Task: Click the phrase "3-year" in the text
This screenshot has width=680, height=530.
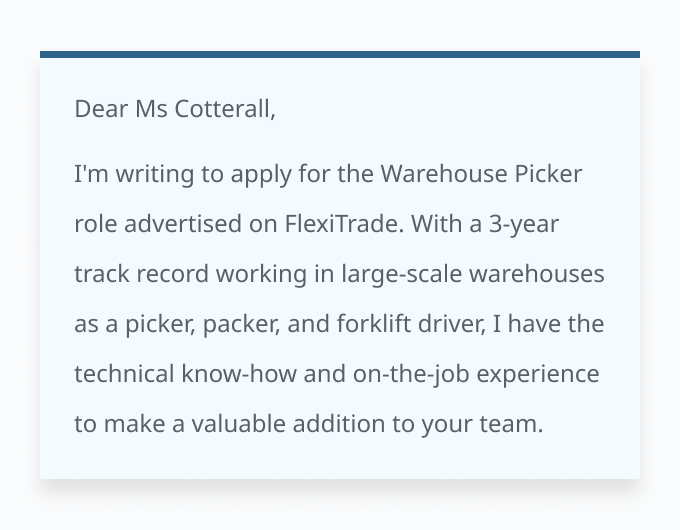Action: click(x=524, y=226)
